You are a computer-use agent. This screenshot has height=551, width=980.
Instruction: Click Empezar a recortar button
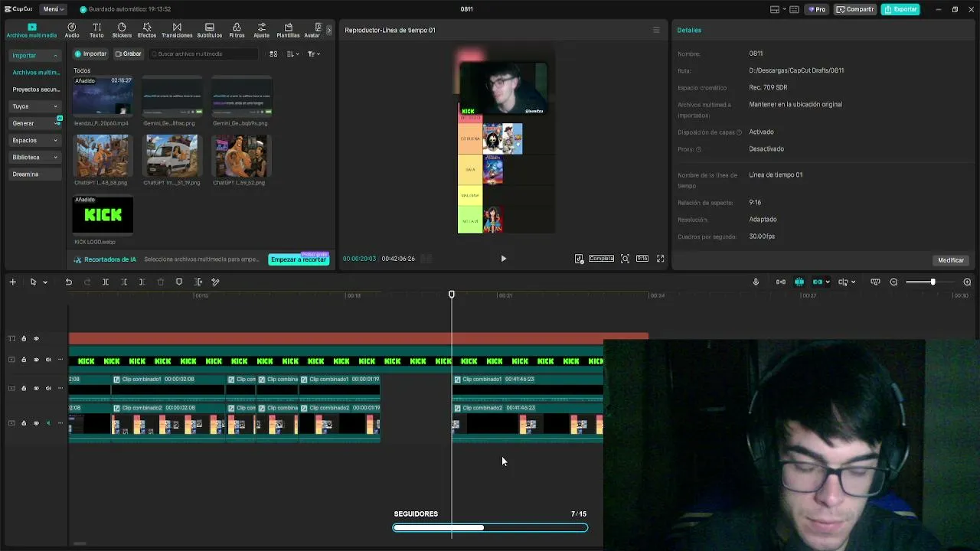coord(299,259)
